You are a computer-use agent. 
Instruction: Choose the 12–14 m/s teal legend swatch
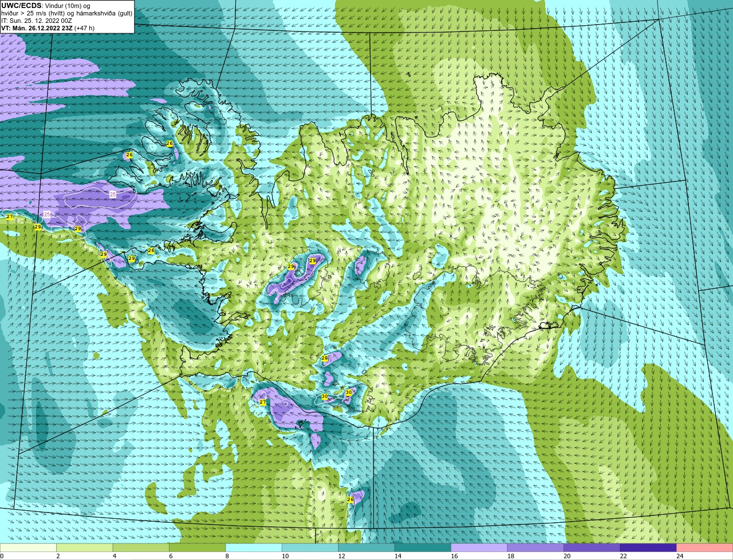pos(367,547)
